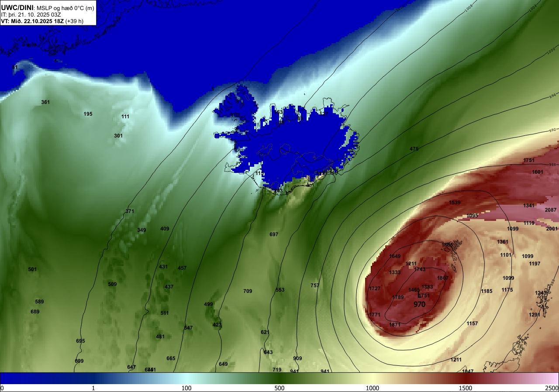Click the height value 1157

[x=472, y=323]
